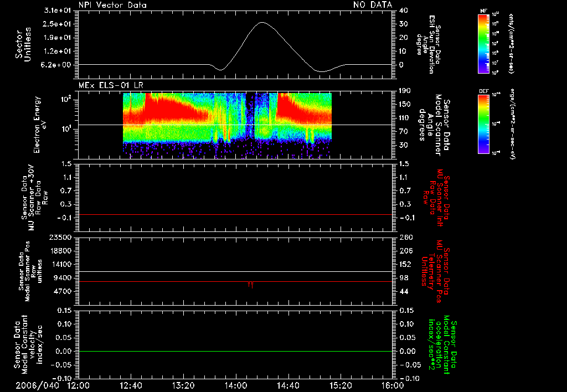The width and height of the screenshot is (567, 392).
Task: Click the 'Model Scanner Angle degrees' axis title
Action: (x=435, y=125)
